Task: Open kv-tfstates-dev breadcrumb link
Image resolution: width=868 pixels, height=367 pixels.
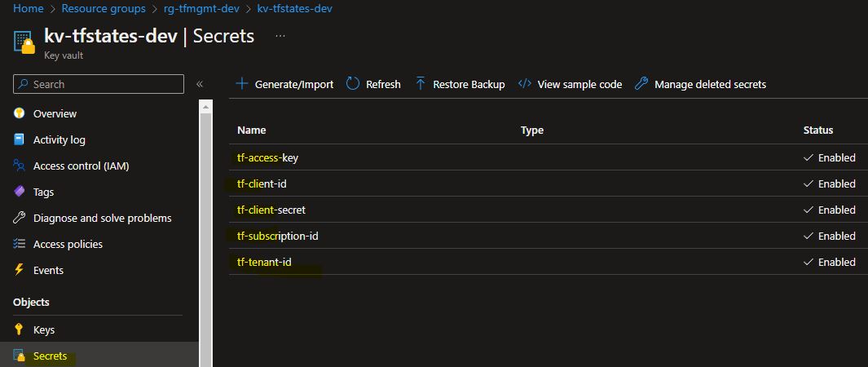Action: pos(295,8)
